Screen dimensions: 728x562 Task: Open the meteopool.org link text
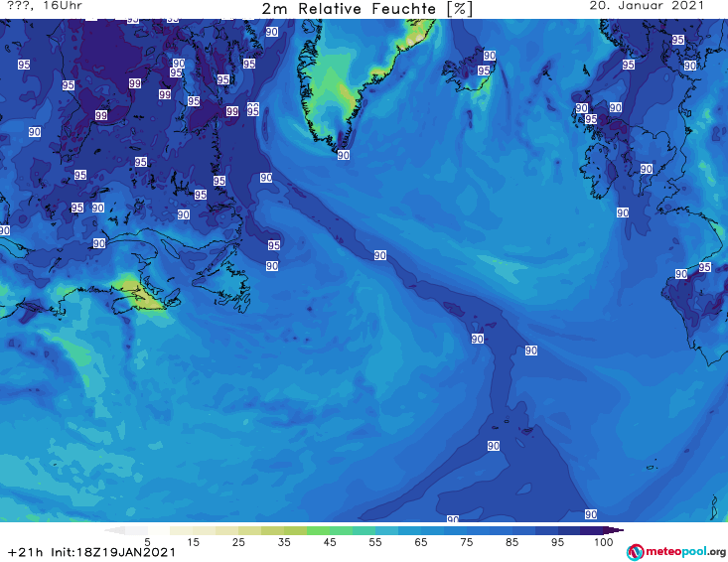click(x=685, y=552)
